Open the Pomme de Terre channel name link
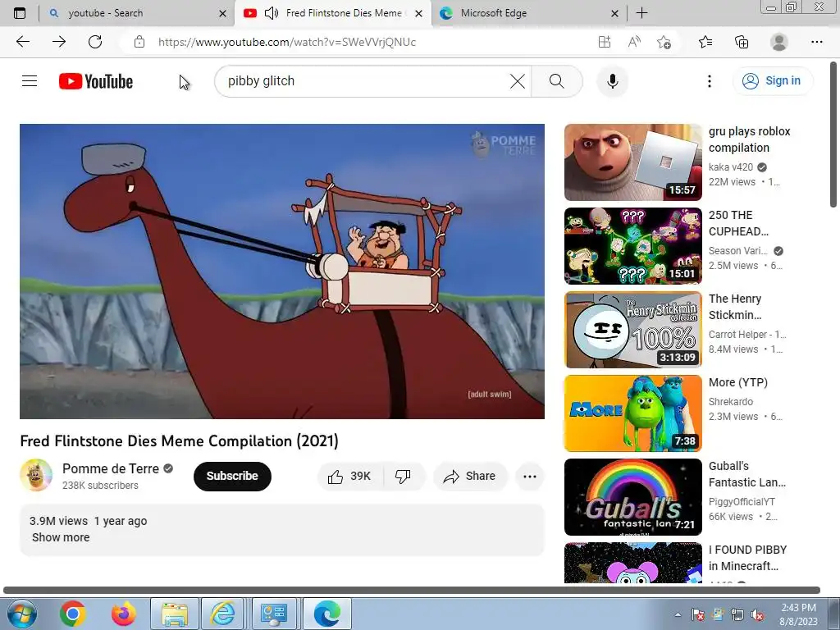840x630 pixels. [x=111, y=468]
